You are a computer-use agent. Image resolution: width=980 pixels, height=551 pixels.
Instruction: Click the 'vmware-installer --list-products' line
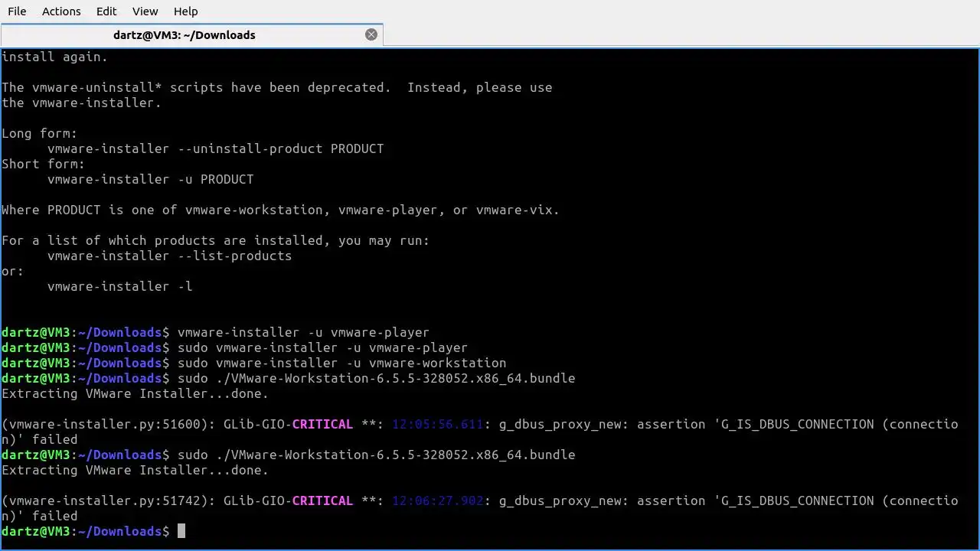[169, 256]
